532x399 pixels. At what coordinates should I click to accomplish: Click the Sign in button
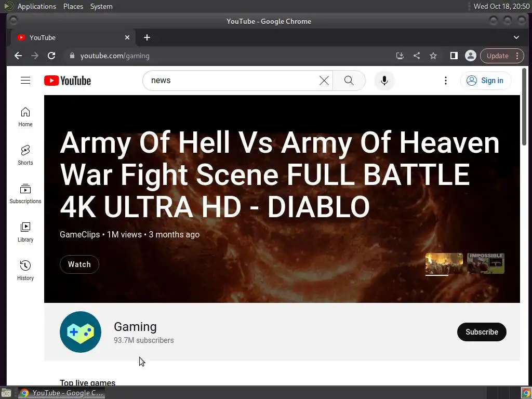tap(486, 81)
